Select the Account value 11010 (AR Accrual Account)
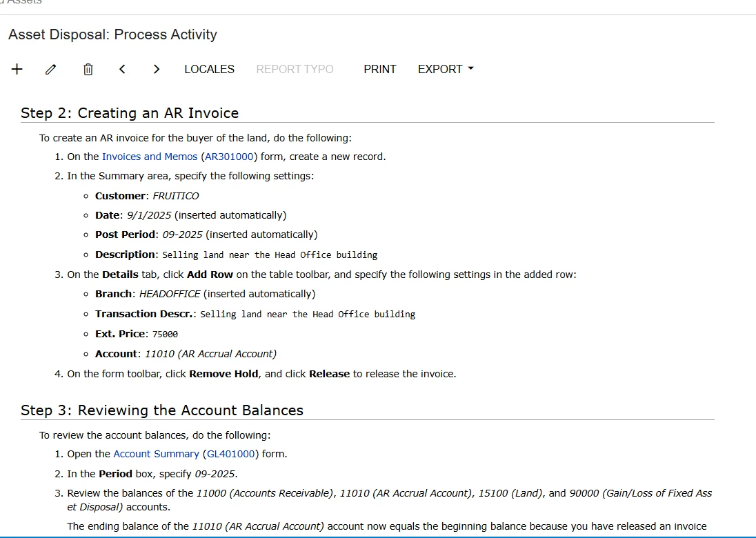The width and height of the screenshot is (756, 538). (x=210, y=354)
